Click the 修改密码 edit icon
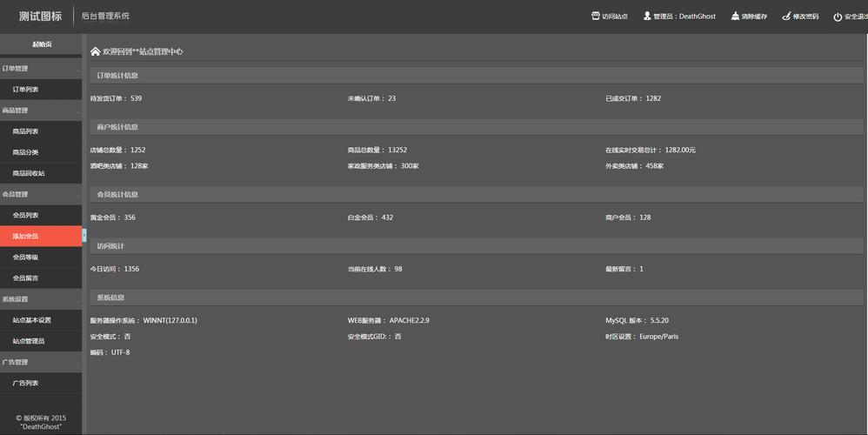Image resolution: width=868 pixels, height=435 pixels. pyautogui.click(x=786, y=17)
